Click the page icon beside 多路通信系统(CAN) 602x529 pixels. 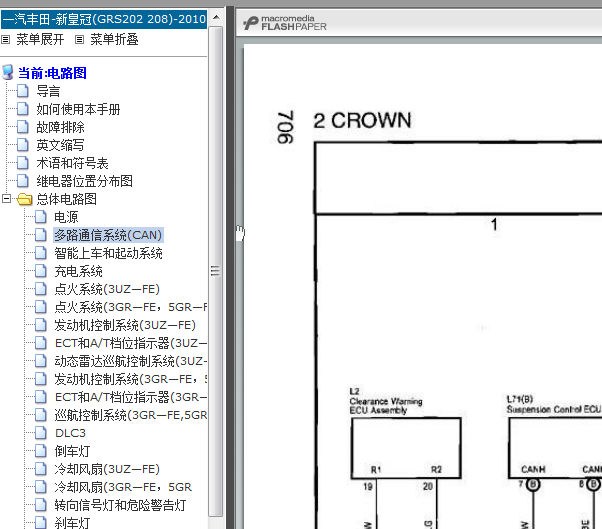(x=41, y=235)
